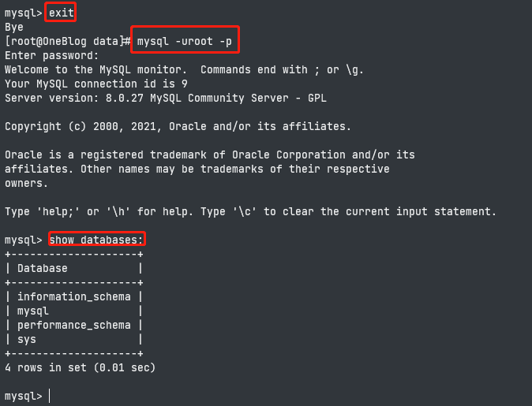
Task: Click the Oracle registered trademark line
Action: pyautogui.click(x=209, y=155)
